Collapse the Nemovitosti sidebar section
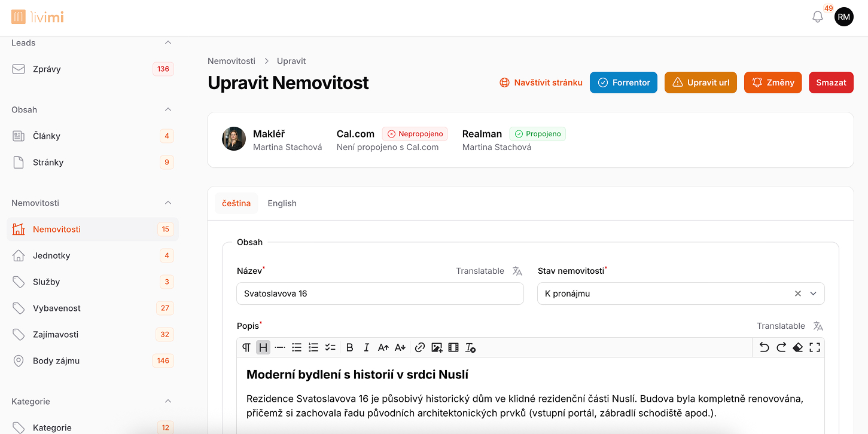Viewport: 868px width, 434px height. (x=168, y=203)
